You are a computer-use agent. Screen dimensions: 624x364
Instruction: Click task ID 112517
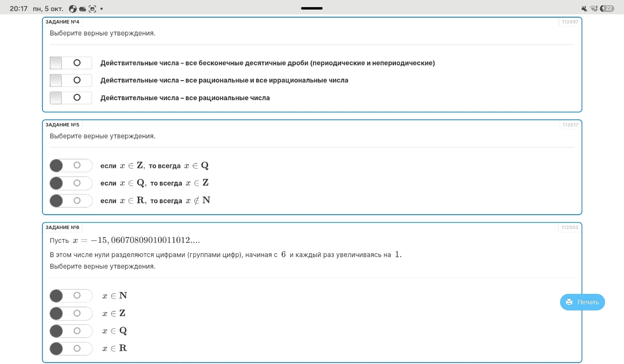click(570, 125)
